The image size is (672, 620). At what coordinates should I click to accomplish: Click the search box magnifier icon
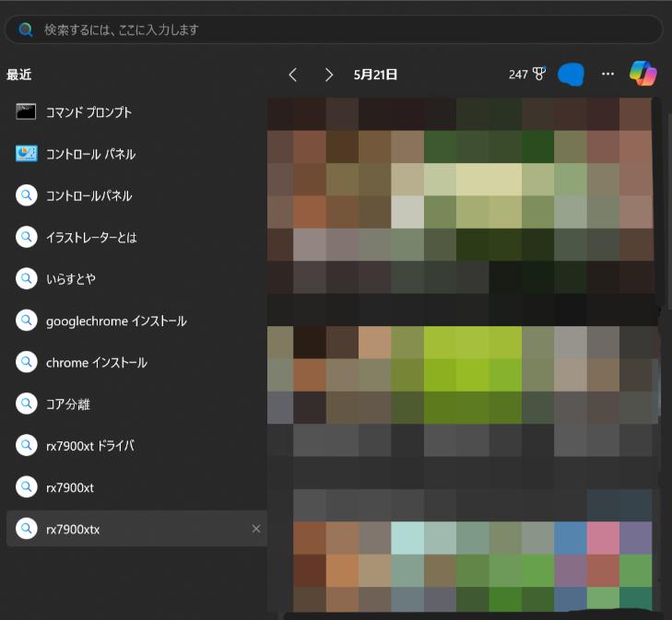[26, 29]
